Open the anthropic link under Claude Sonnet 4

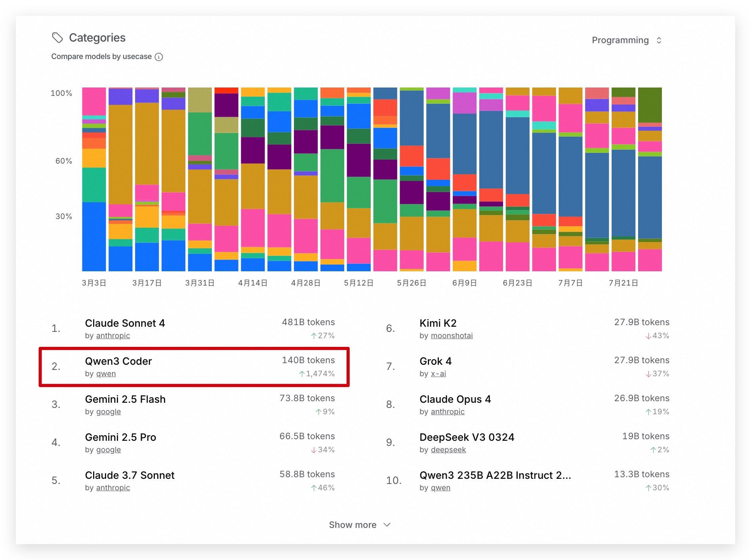[113, 335]
